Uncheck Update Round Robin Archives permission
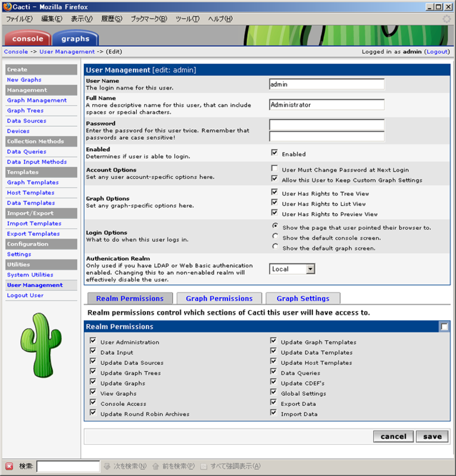The image size is (456, 476). pyautogui.click(x=93, y=412)
